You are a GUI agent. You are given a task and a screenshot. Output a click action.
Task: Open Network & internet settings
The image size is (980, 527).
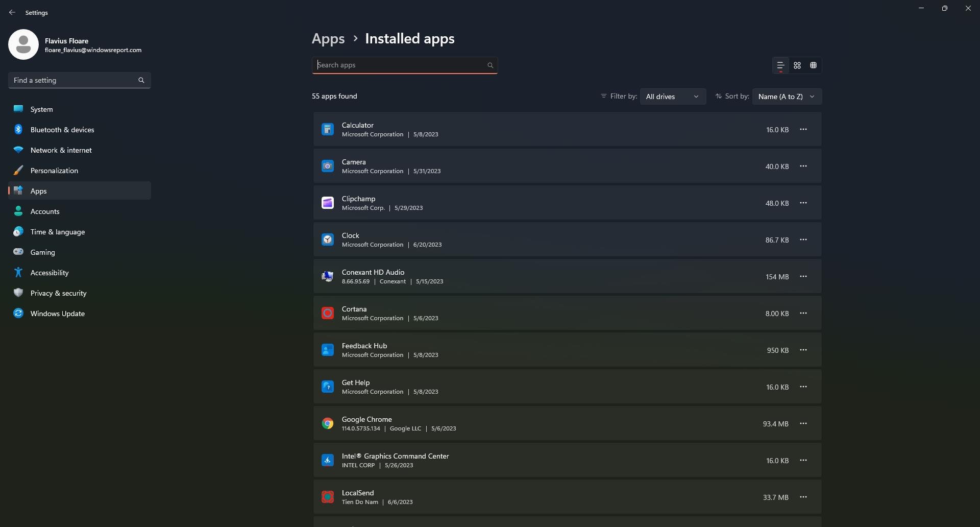(x=80, y=150)
